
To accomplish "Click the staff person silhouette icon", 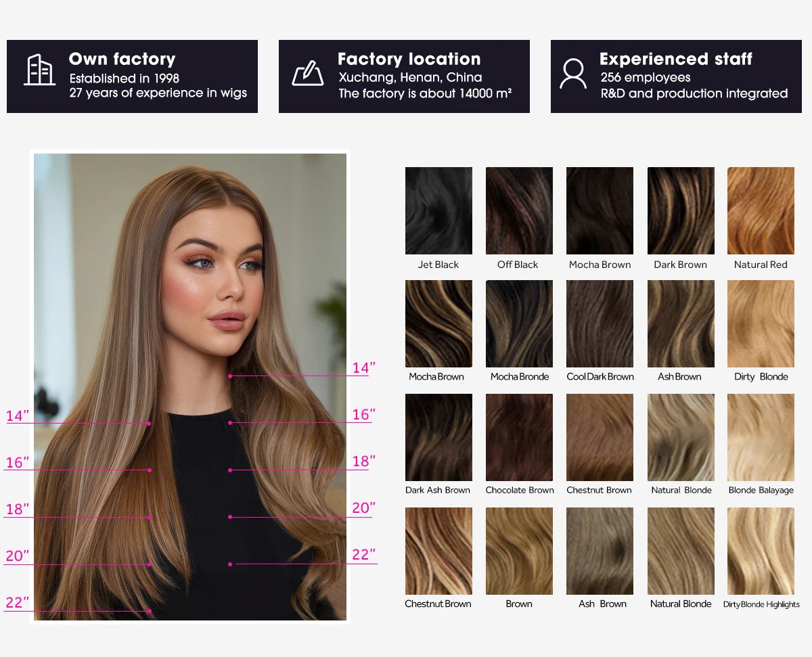I will [573, 74].
